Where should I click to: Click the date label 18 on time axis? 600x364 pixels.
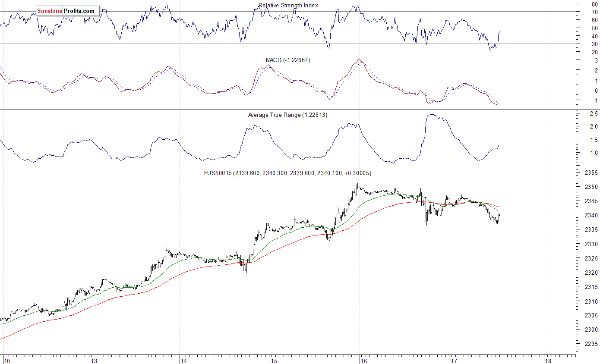point(548,360)
